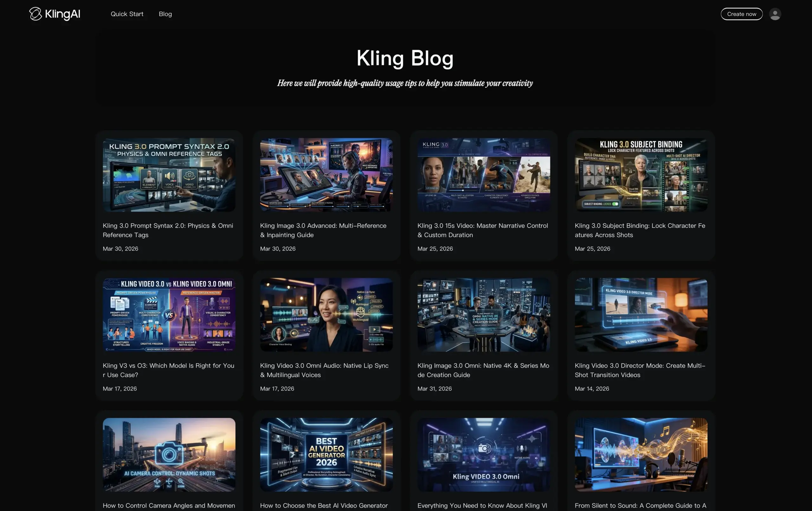Open 'Everything You Need to Know About Kling' title

[x=482, y=505]
